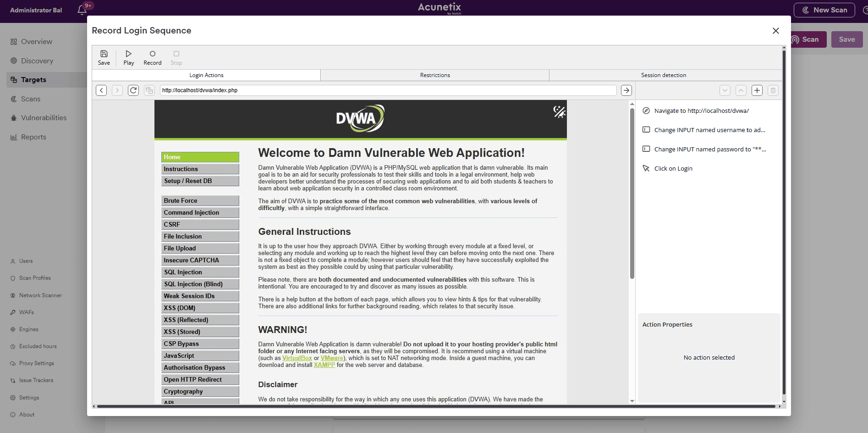Viewport: 868px width, 433px height.
Task: Add a new action with plus icon
Action: 757,90
